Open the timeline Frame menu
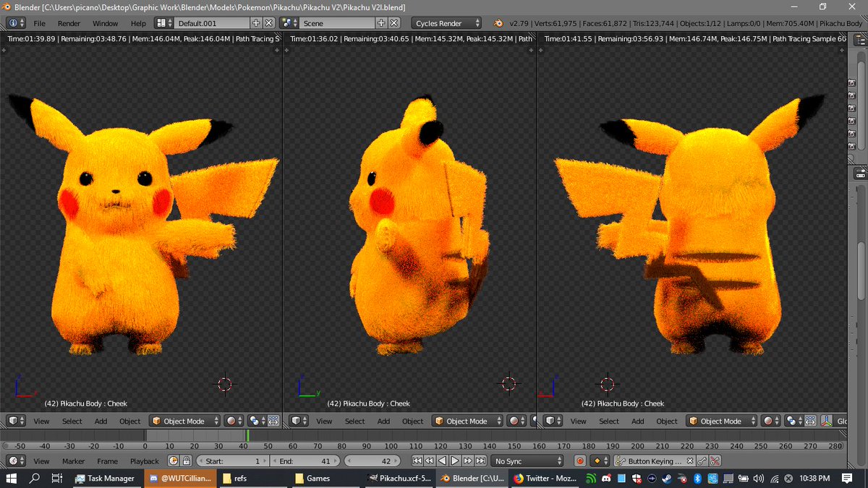Screen dimensions: 868x488 pyautogui.click(x=107, y=461)
